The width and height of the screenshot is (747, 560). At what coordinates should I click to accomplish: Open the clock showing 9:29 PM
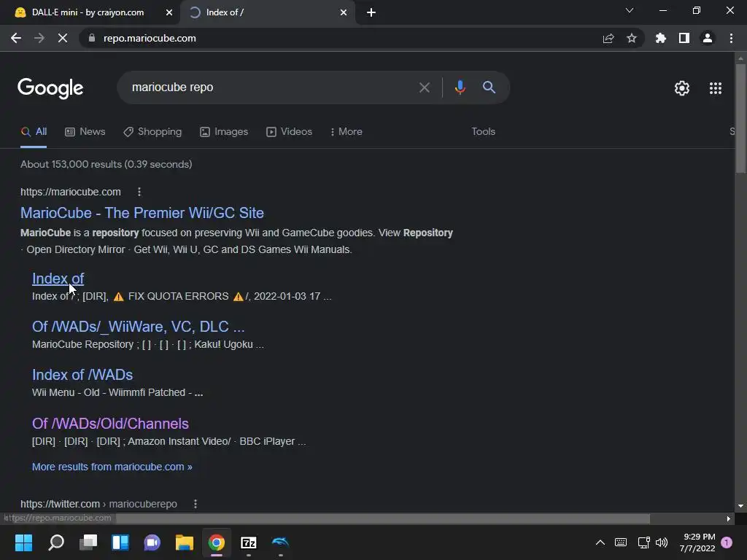point(697,542)
